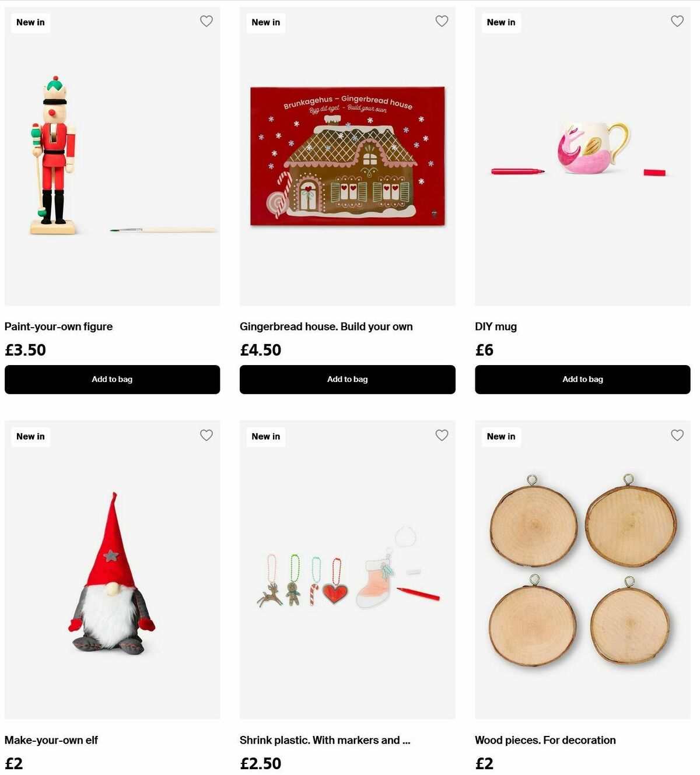
Task: Favorite the Gingerbread house with heart icon
Action: [x=442, y=21]
